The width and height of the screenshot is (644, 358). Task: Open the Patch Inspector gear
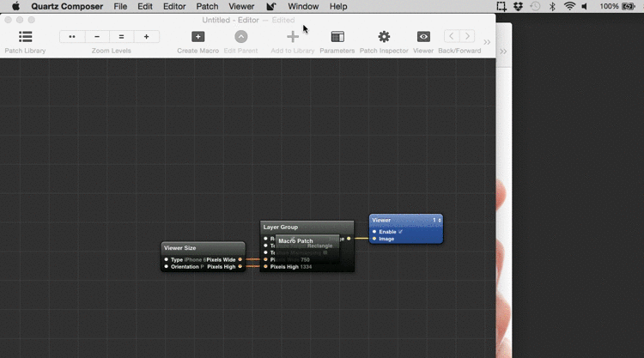384,37
